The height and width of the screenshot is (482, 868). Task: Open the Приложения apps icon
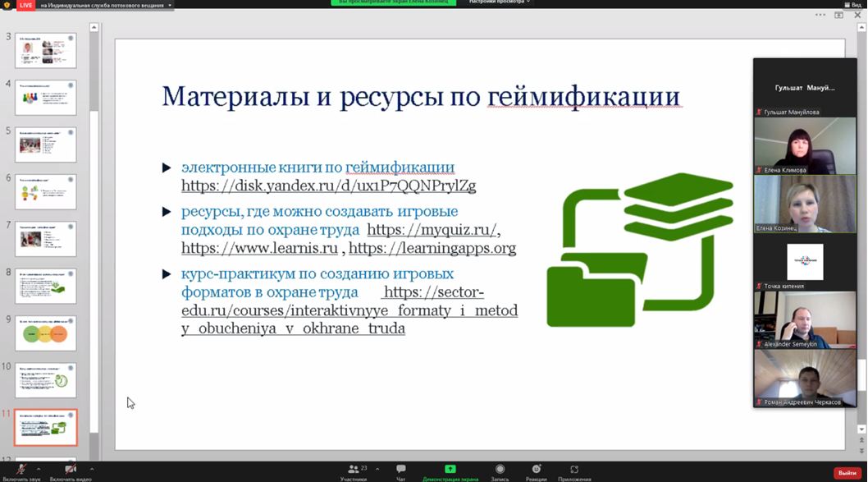pos(574,469)
